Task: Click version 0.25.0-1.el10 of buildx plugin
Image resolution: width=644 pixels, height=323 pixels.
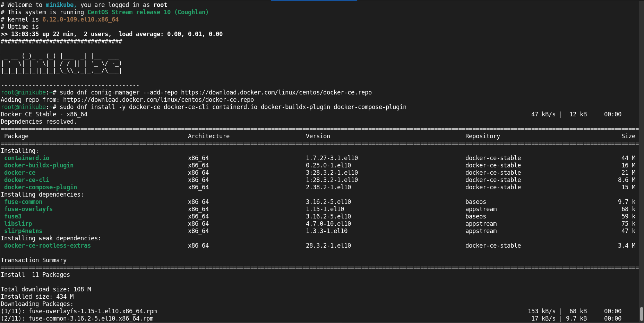Action: point(328,165)
